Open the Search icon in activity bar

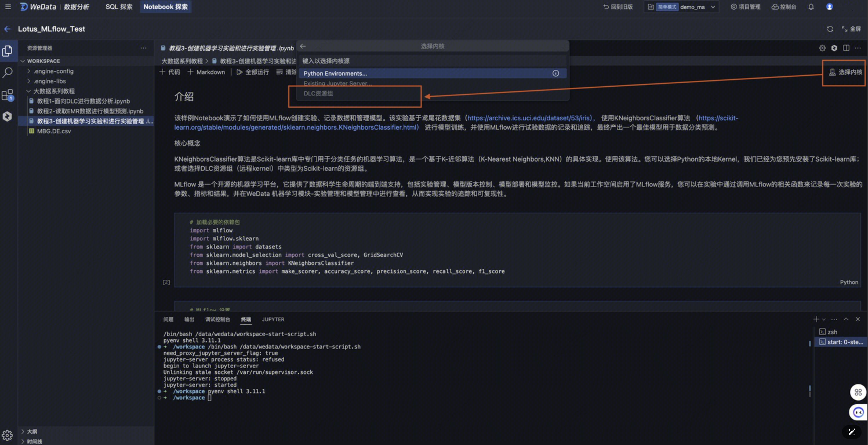tap(8, 72)
